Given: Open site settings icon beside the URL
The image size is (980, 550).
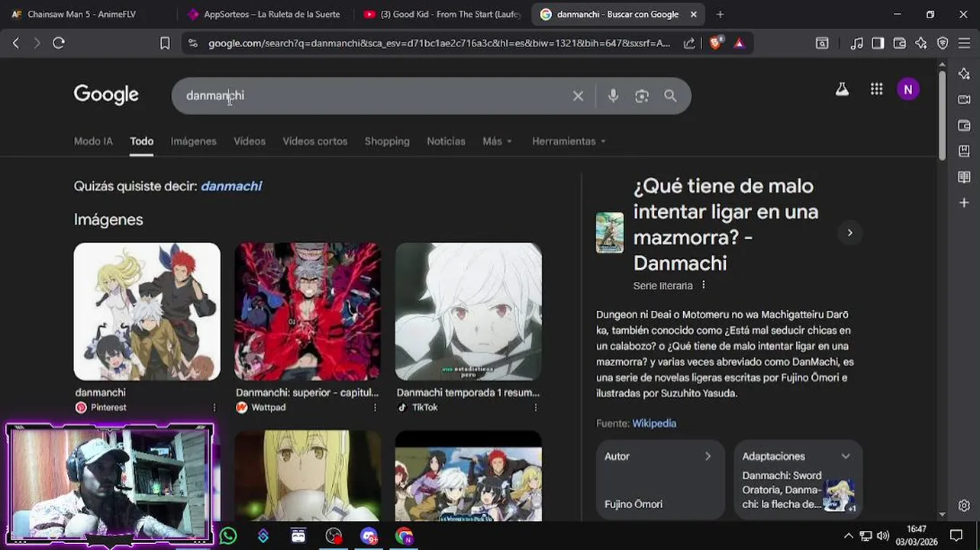Looking at the screenshot, I should point(192,44).
